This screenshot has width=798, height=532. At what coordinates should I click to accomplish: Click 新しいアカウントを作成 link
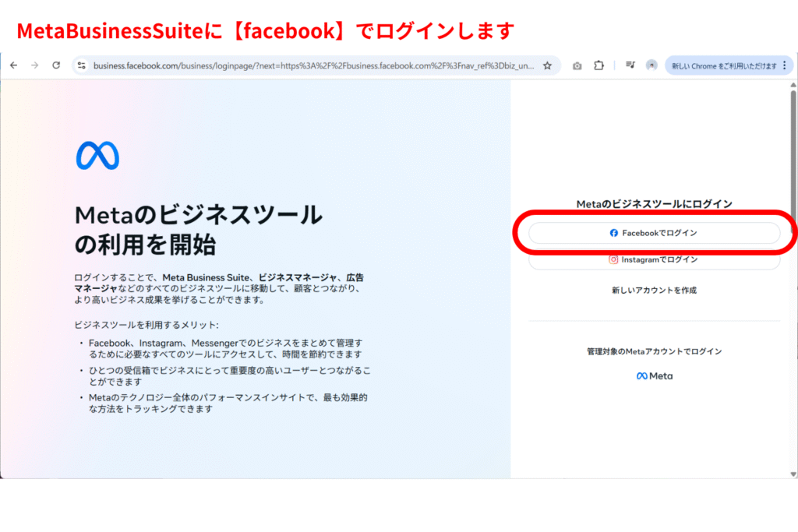654,291
